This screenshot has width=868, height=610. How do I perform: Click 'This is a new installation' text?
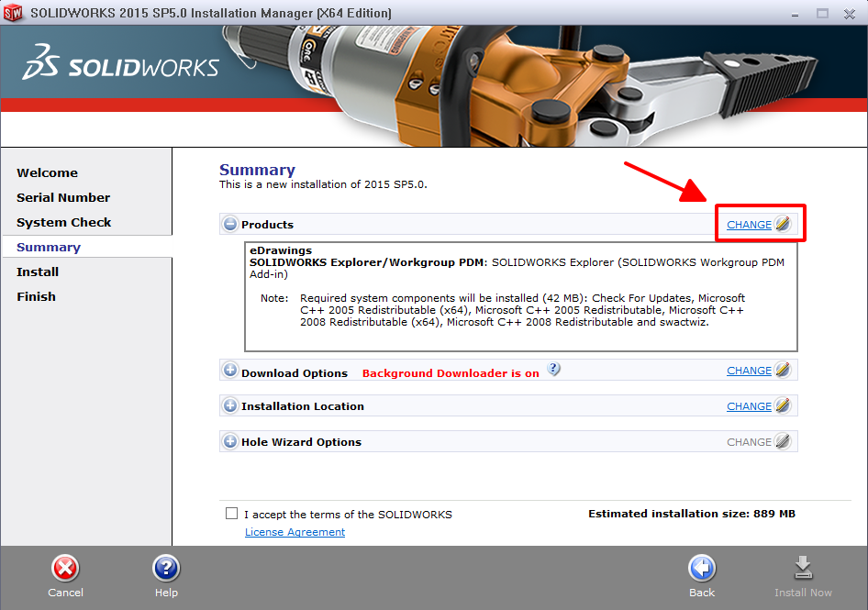coord(323,184)
